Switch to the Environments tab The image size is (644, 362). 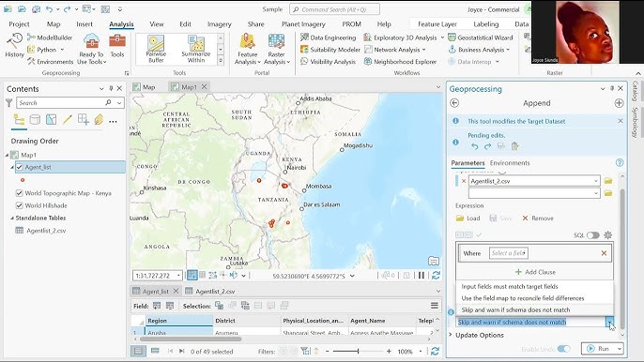point(510,163)
